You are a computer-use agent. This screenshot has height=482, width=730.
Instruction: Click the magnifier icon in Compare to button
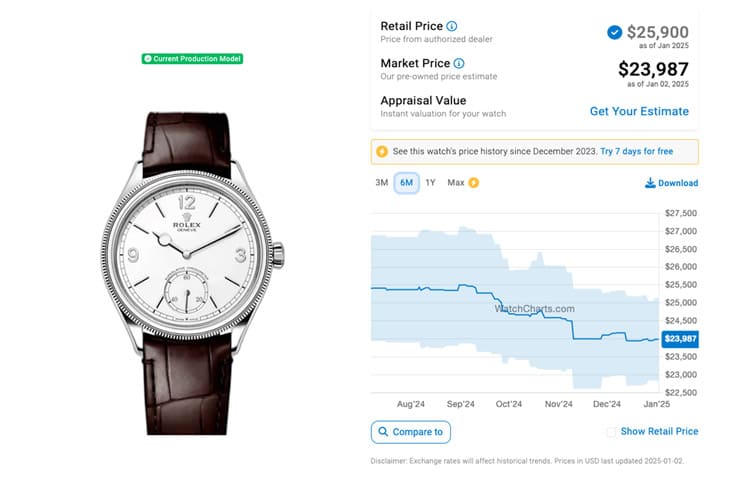(x=385, y=432)
